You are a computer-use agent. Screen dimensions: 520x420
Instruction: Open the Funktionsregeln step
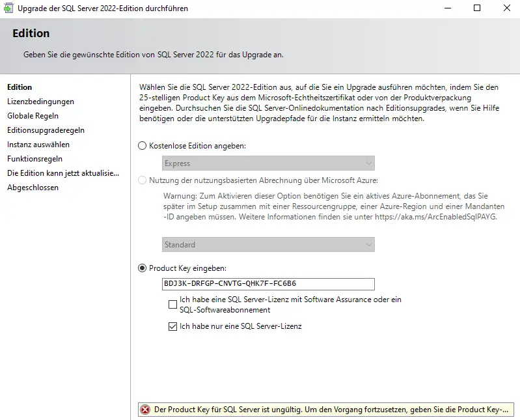click(x=35, y=159)
